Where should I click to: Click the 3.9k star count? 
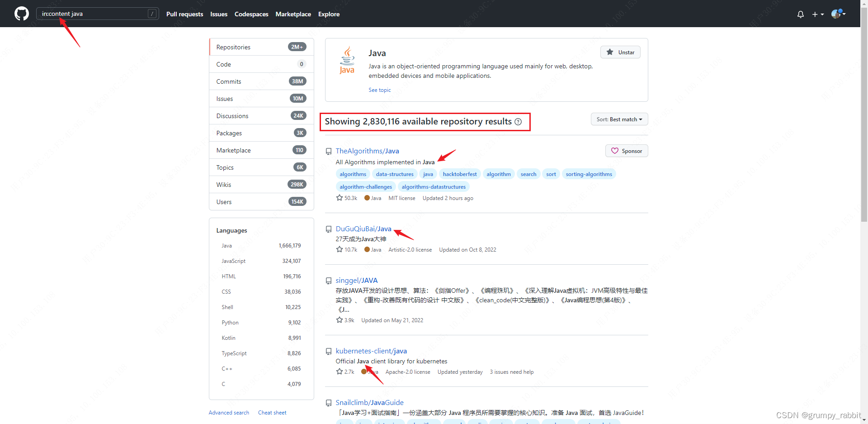pyautogui.click(x=345, y=320)
